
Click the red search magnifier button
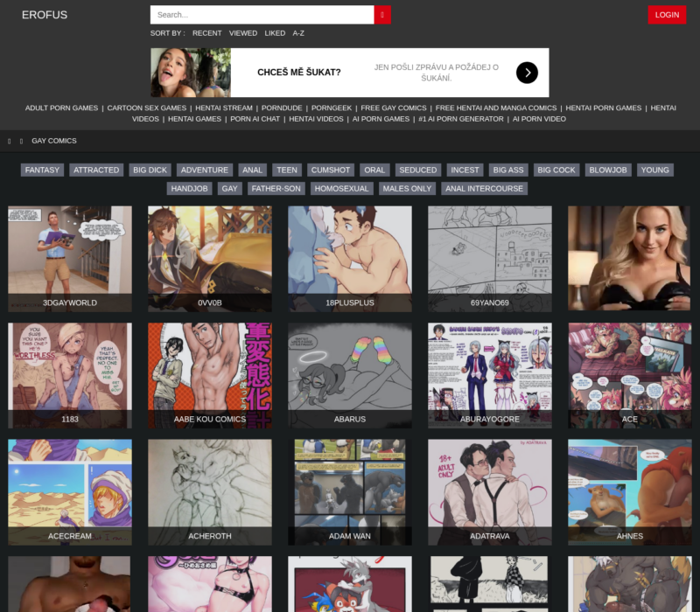(x=382, y=15)
